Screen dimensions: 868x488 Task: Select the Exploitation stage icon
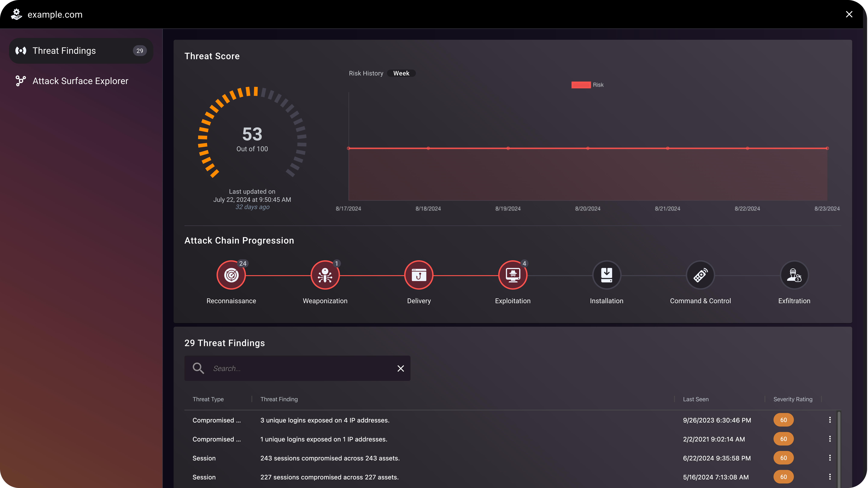[513, 275]
